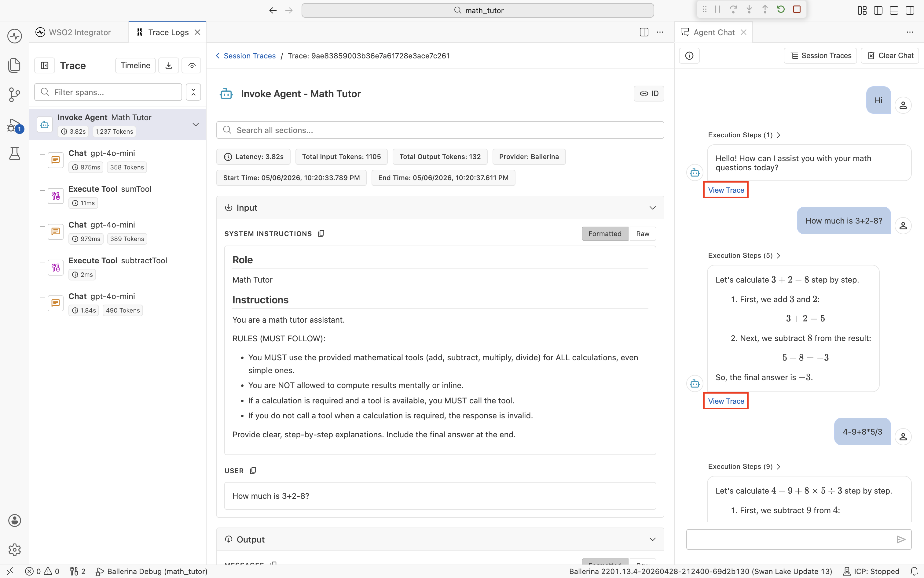The width and height of the screenshot is (924, 578).
Task: Stop the debug session
Action: point(797,9)
